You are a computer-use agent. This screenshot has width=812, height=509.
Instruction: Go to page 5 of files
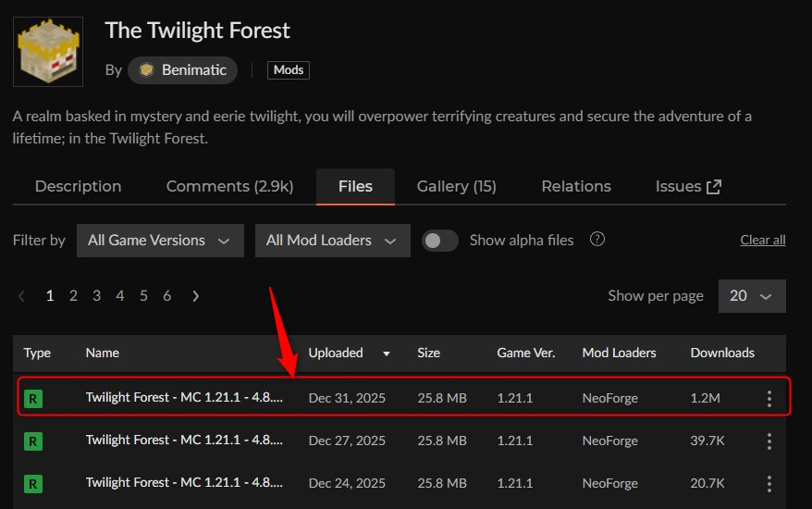pyautogui.click(x=143, y=296)
